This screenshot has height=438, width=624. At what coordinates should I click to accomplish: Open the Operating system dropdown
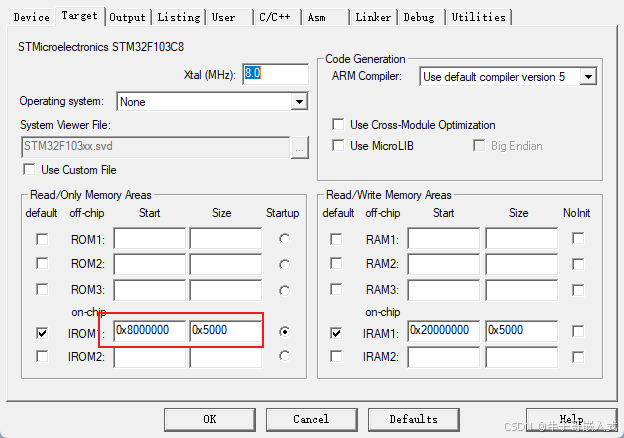[x=212, y=102]
